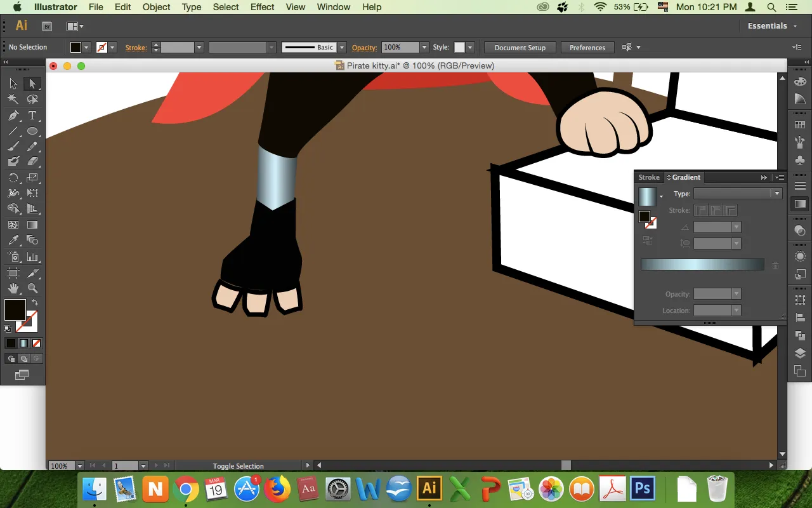Open the Symbols panel club icon
The image size is (812, 508).
click(800, 161)
